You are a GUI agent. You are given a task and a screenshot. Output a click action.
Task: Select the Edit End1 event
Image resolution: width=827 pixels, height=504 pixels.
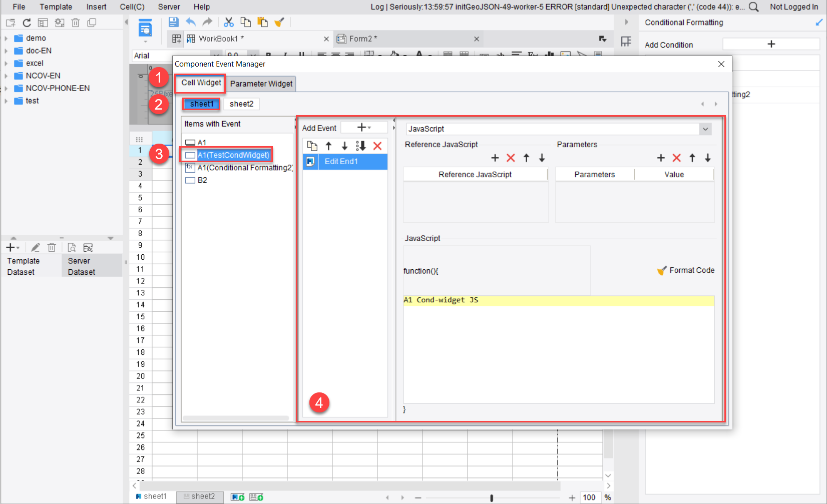tap(345, 162)
